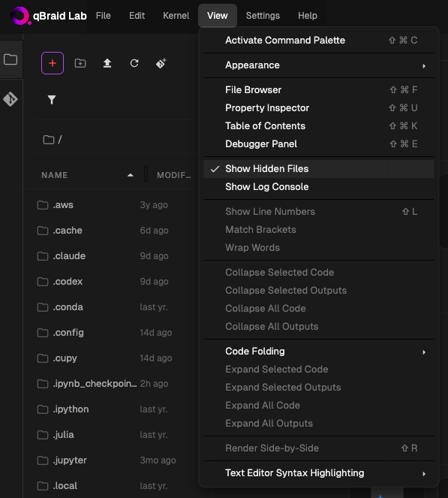Choose Debugger Panel menu entry

(x=318, y=144)
